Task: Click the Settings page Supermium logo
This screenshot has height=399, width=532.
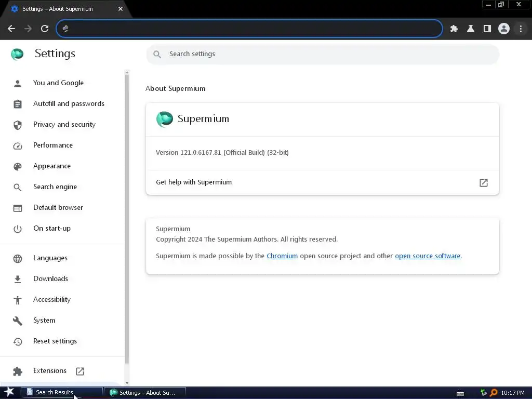Action: point(17,54)
